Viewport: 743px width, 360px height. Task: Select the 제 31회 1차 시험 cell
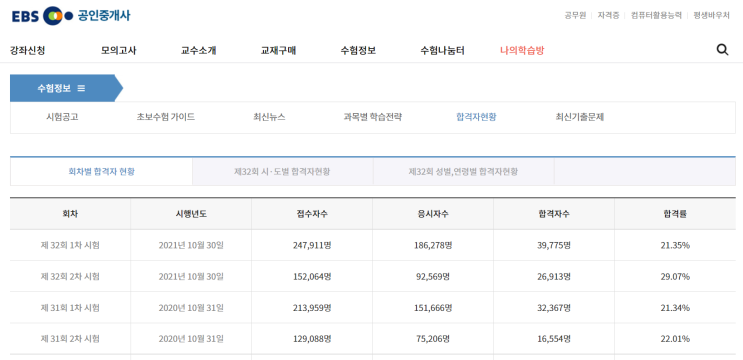70,308
